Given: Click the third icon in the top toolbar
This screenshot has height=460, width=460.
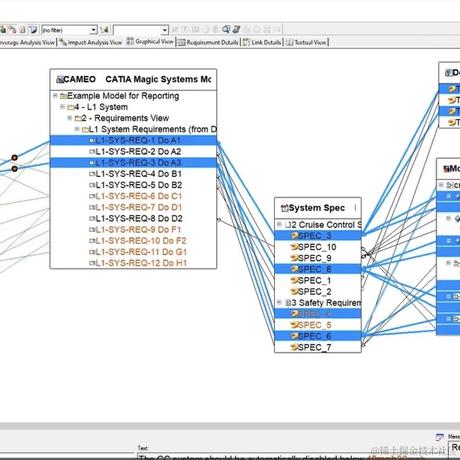Looking at the screenshot, I should point(22,30).
